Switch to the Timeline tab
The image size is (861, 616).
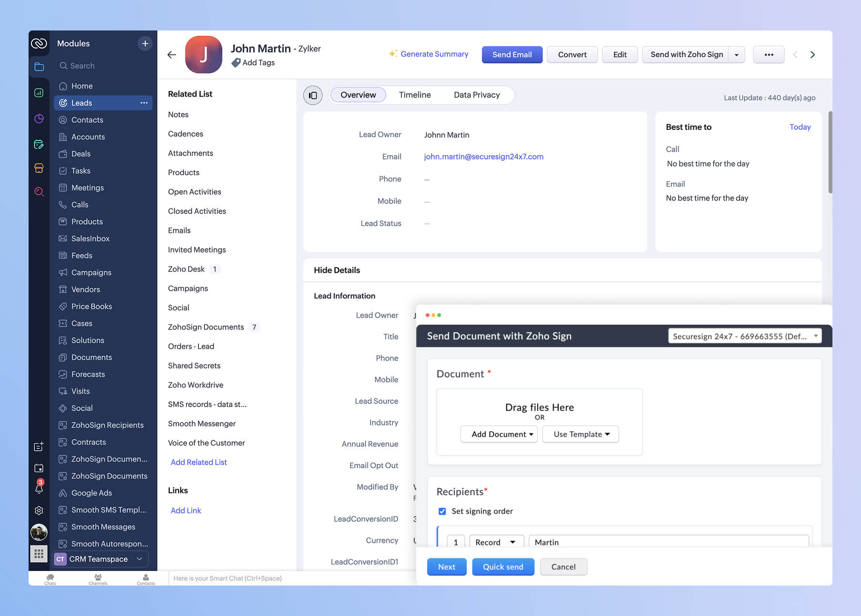pos(415,95)
